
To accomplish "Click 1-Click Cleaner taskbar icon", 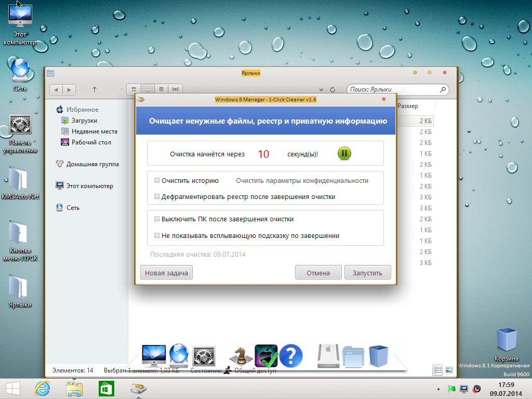I will 138,389.
